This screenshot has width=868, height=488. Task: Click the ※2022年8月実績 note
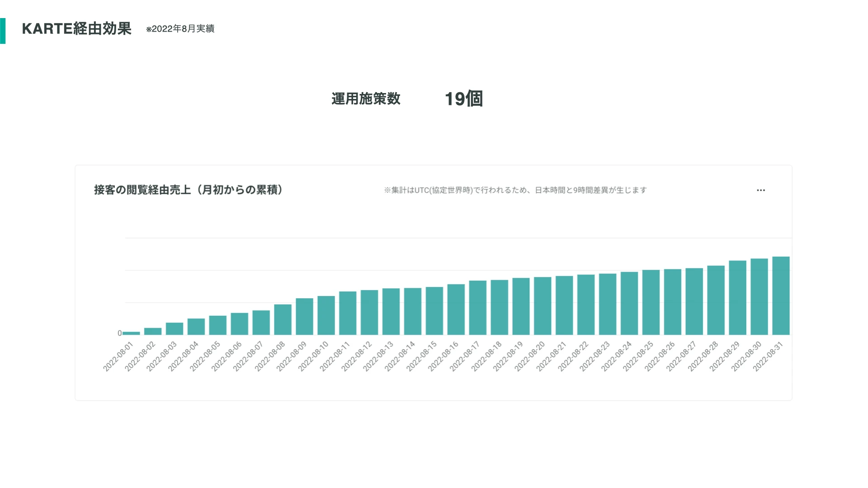coord(180,29)
